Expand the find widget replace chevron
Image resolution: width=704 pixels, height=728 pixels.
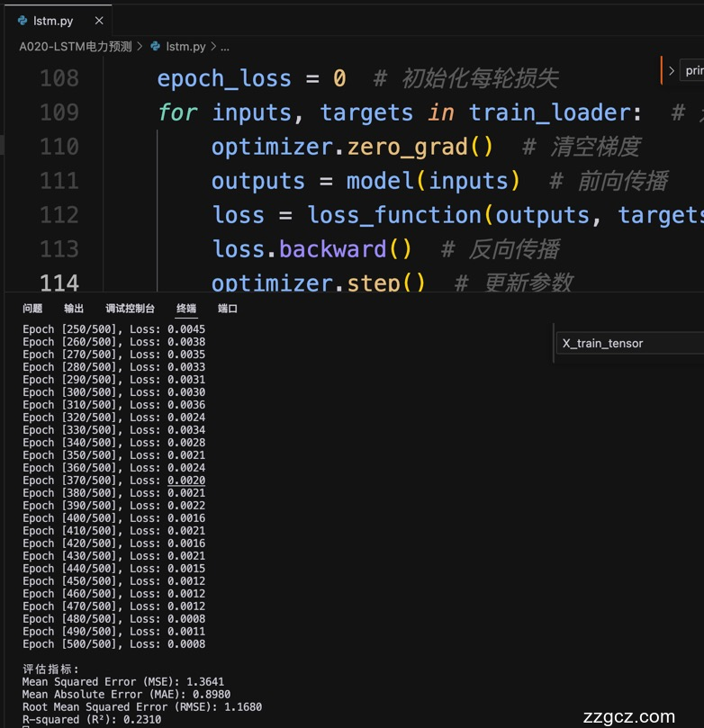tap(671, 70)
